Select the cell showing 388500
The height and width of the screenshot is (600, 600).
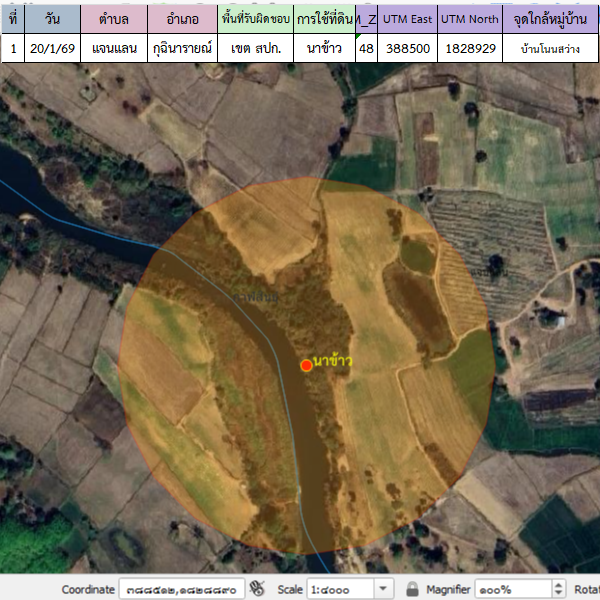[x=407, y=48]
